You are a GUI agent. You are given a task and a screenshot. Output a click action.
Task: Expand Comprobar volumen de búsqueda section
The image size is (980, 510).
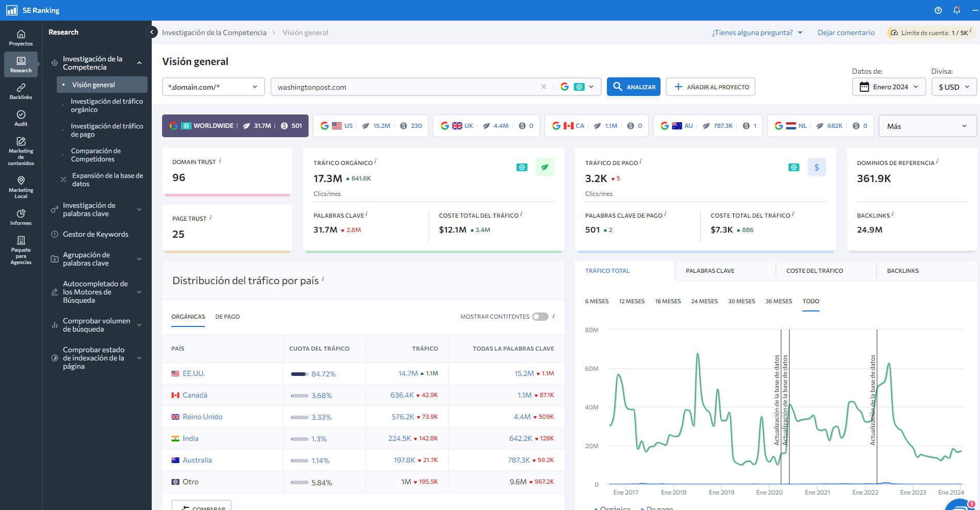point(139,325)
